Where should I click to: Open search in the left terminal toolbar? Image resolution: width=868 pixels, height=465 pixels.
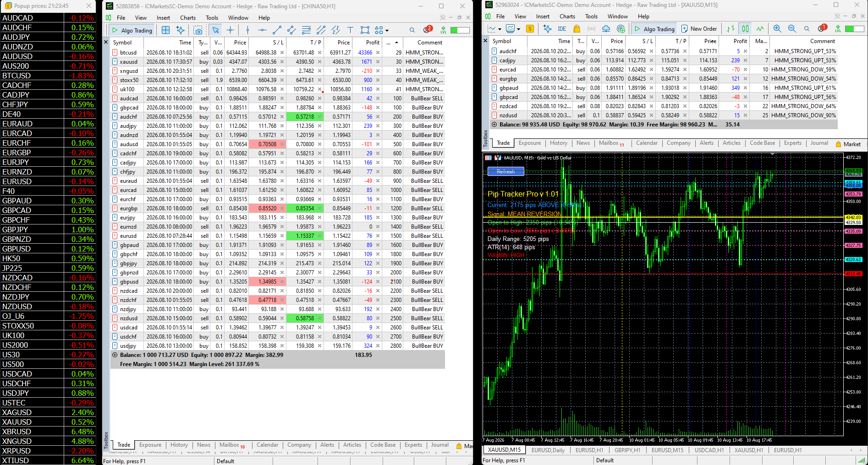coord(412,30)
